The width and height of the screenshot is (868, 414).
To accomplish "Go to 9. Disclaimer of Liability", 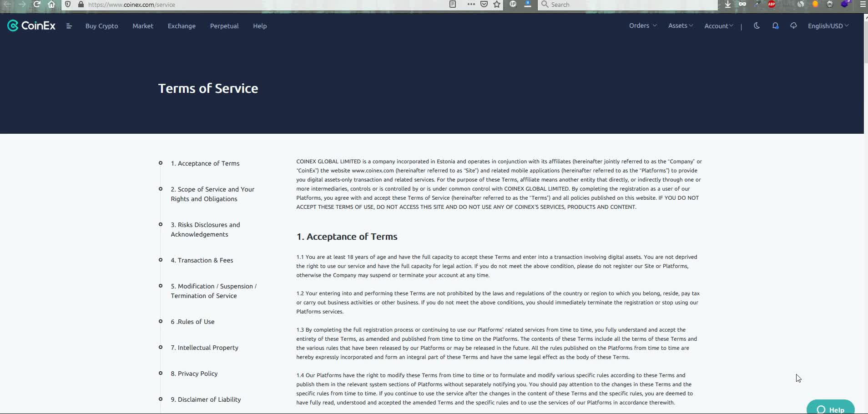I will click(206, 399).
